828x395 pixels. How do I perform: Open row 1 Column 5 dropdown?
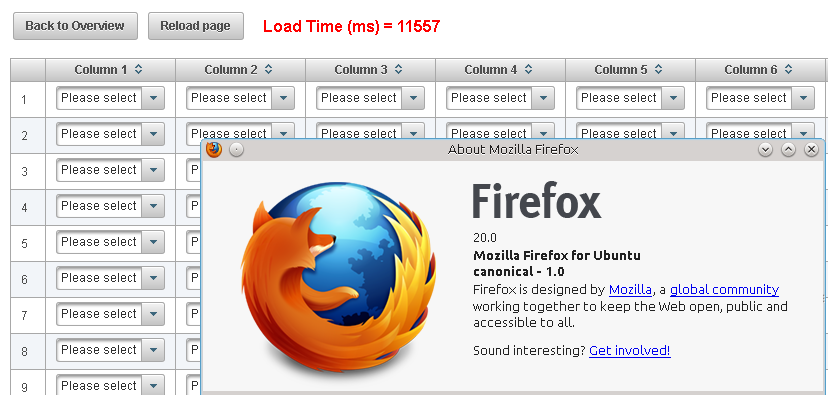(630, 98)
